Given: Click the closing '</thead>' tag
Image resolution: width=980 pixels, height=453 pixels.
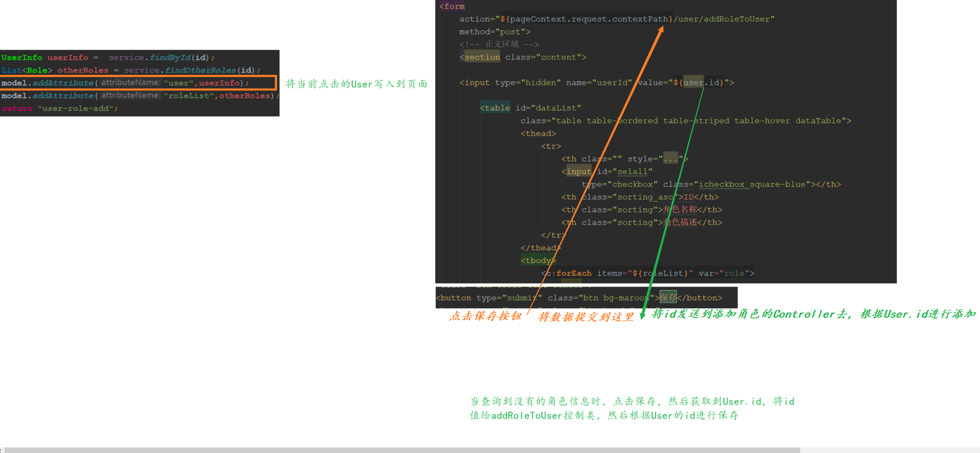Looking at the screenshot, I should click(x=540, y=248).
